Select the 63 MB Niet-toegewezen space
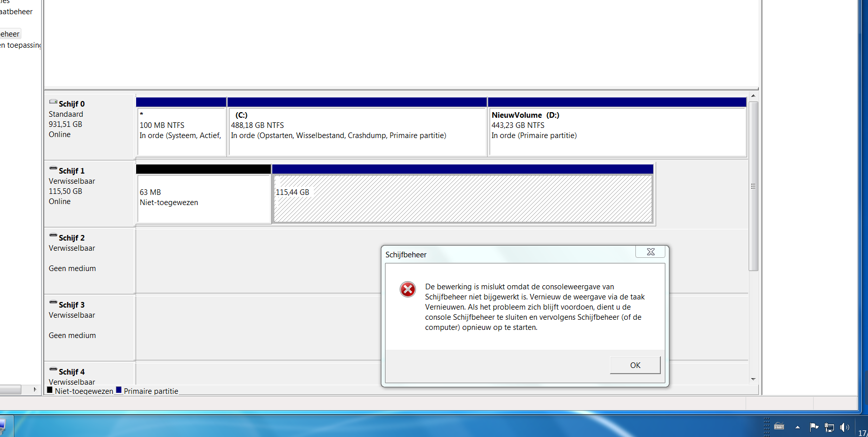The width and height of the screenshot is (868, 437). click(203, 194)
